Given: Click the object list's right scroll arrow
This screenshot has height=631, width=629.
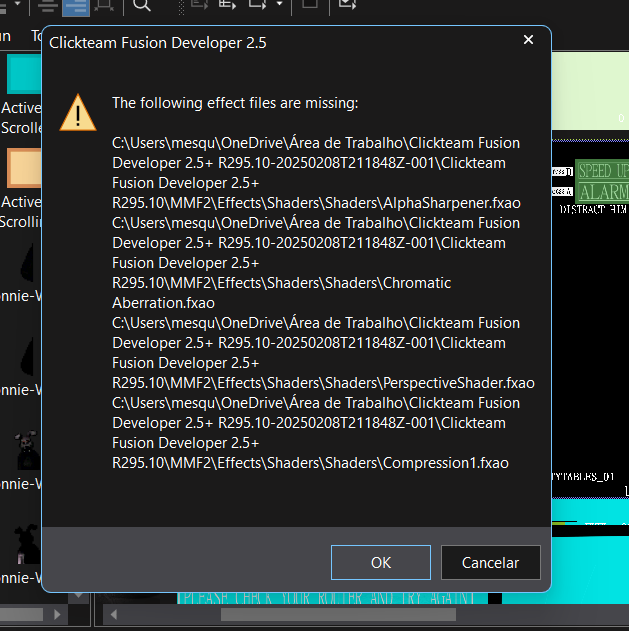Looking at the screenshot, I should (57, 614).
